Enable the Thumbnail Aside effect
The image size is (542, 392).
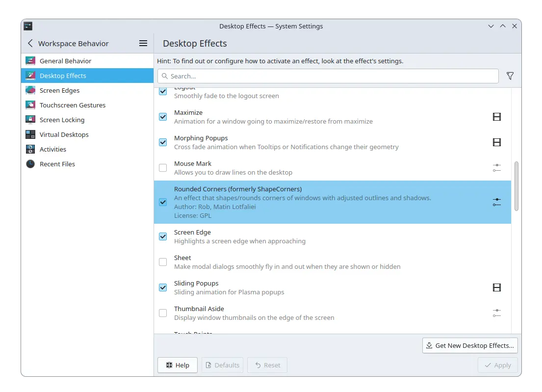163,313
